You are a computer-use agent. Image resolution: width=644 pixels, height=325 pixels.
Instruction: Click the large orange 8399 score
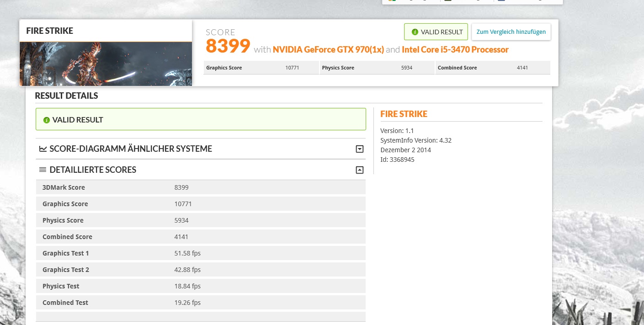(x=228, y=46)
